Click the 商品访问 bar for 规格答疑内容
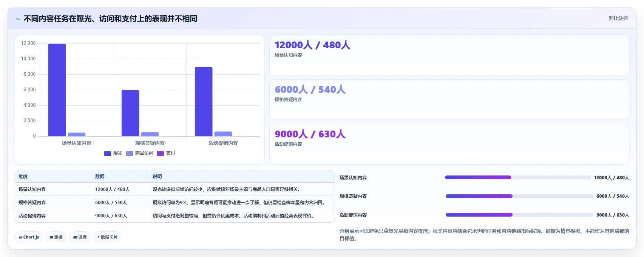 click(150, 134)
